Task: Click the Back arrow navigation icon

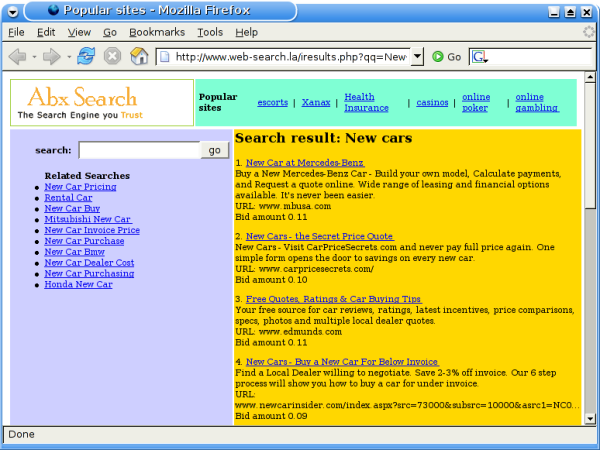Action: [17, 57]
